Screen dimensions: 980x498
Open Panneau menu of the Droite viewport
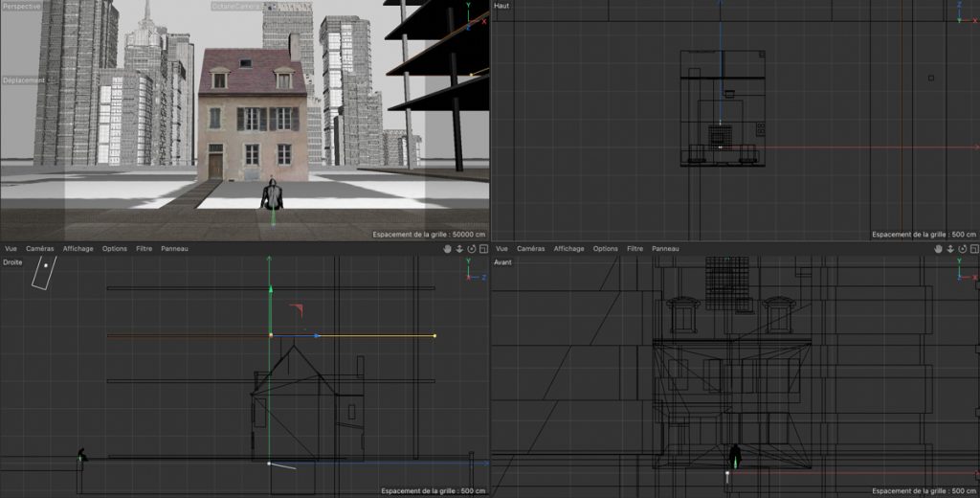(174, 249)
